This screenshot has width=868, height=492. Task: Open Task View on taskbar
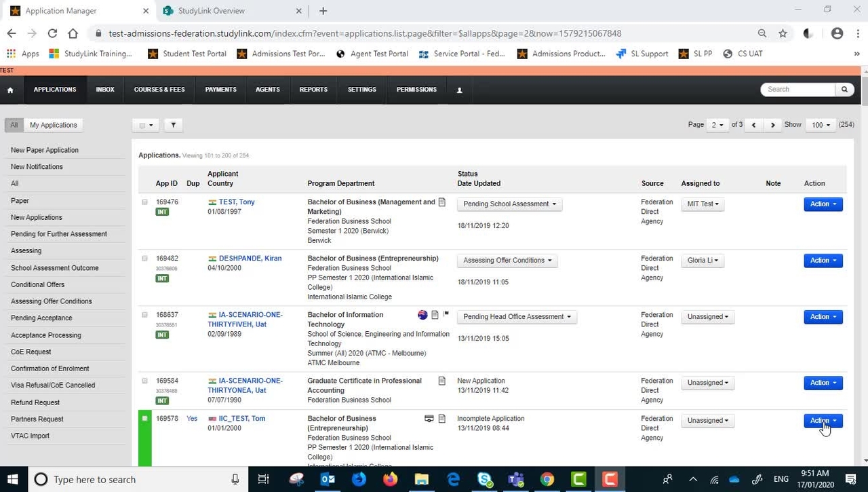point(264,480)
